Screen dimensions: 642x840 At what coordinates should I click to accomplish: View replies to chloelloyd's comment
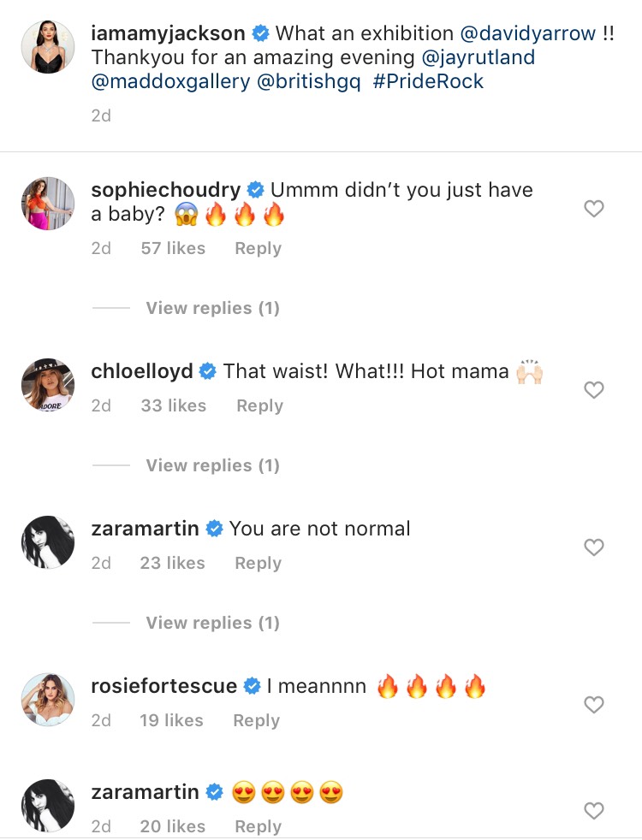click(211, 464)
